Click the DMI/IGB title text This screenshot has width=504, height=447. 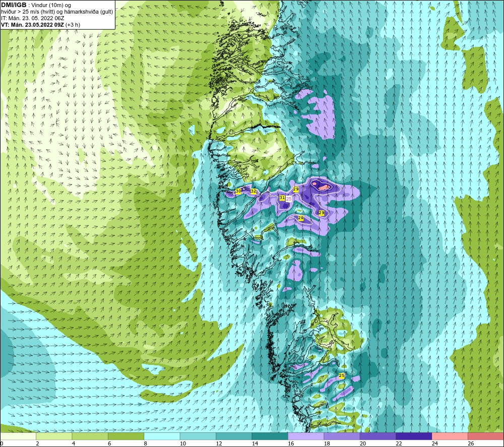pyautogui.click(x=14, y=5)
